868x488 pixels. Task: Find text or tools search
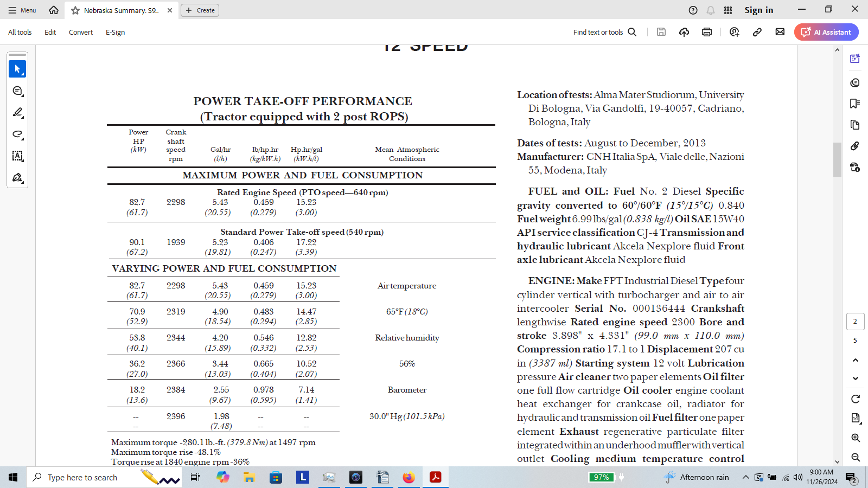click(605, 32)
